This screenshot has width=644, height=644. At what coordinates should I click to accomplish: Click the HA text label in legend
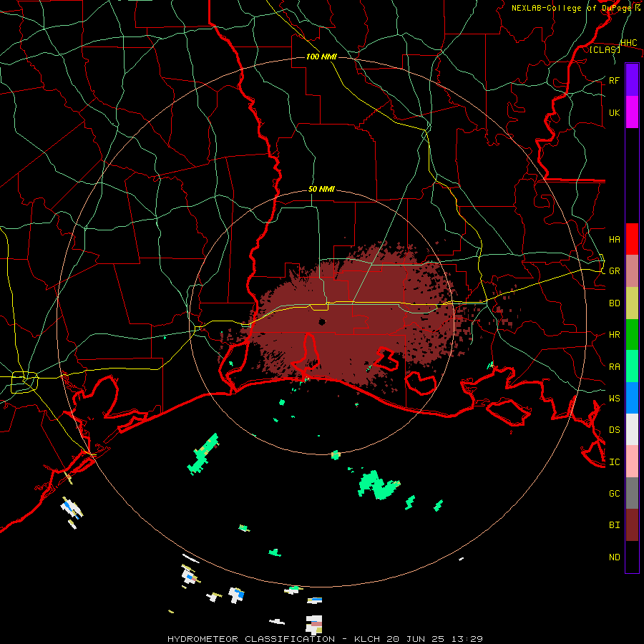pyautogui.click(x=614, y=239)
